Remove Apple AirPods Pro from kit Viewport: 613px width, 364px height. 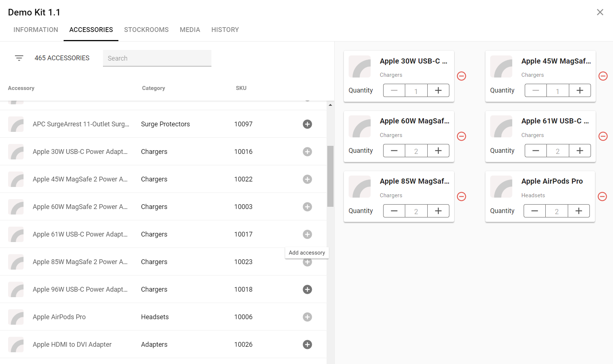[x=602, y=197]
